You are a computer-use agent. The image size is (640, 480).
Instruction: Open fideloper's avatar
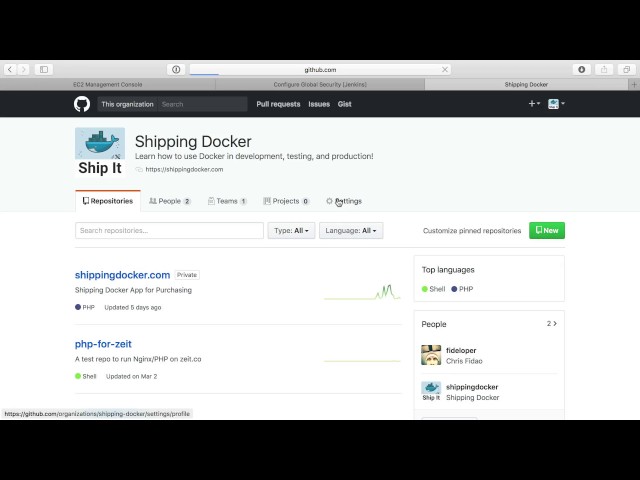coord(431,355)
